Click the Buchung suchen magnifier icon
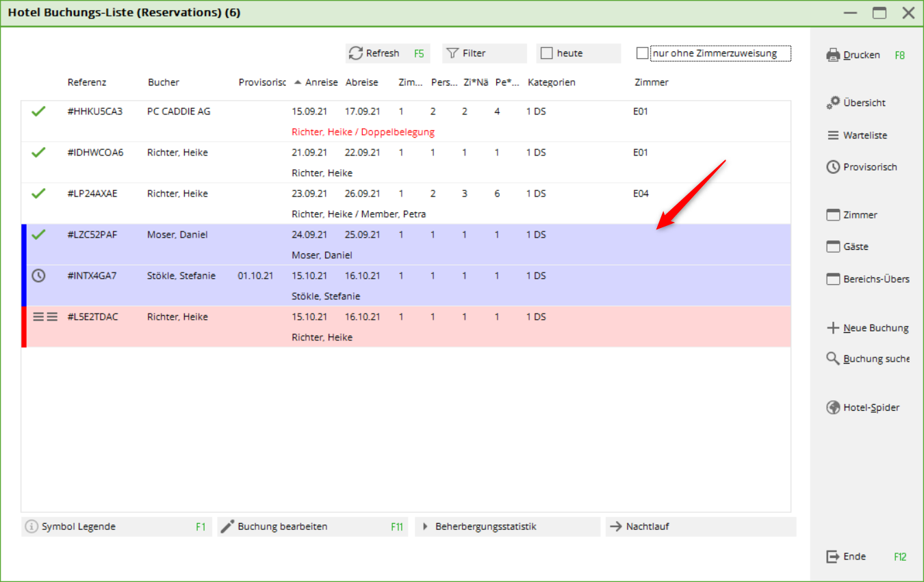Screen dimensions: 924x582 [833, 359]
